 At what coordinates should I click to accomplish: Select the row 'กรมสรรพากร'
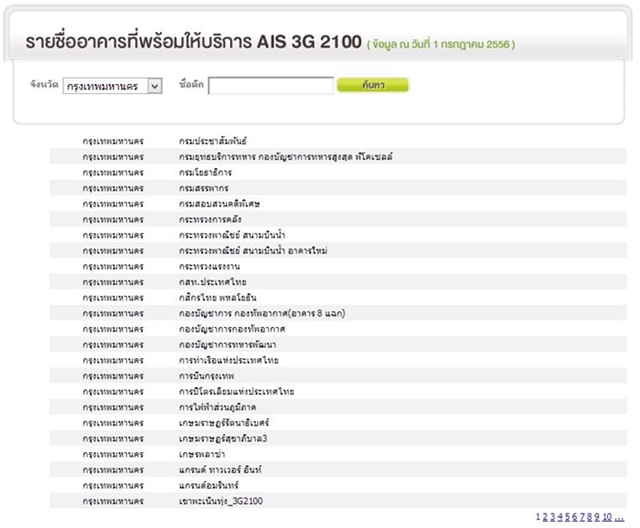pos(338,188)
